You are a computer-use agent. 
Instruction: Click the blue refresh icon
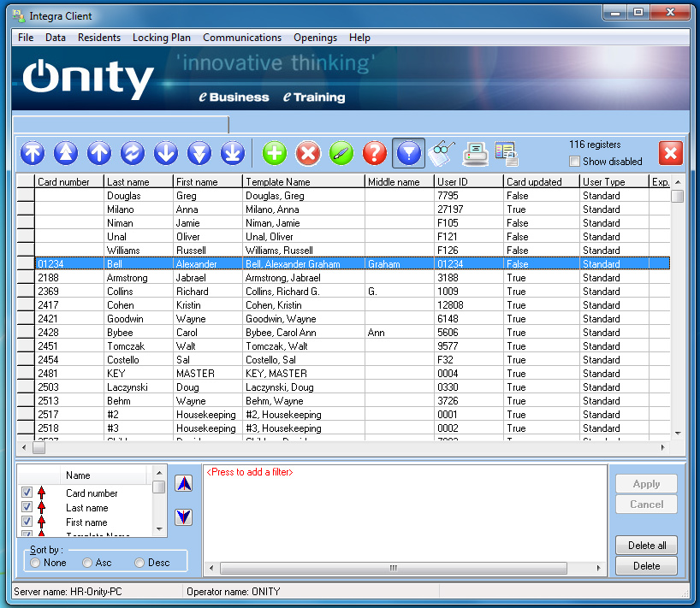pyautogui.click(x=133, y=153)
